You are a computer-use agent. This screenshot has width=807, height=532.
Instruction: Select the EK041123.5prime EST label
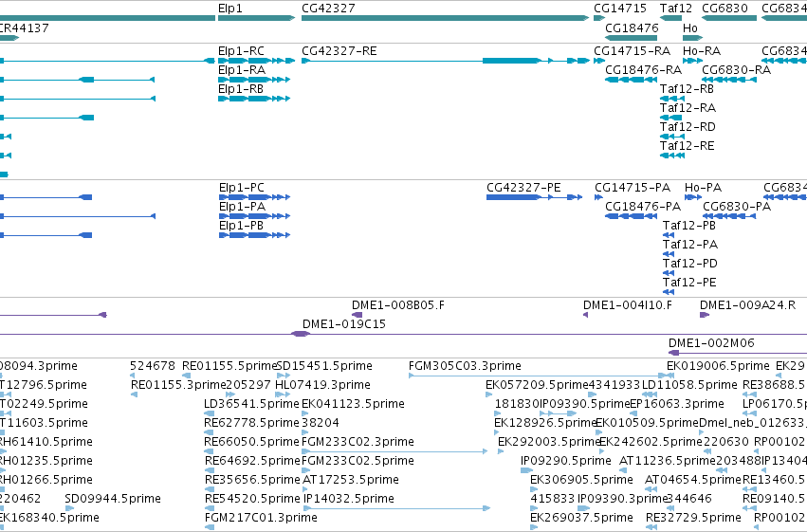[x=353, y=404]
